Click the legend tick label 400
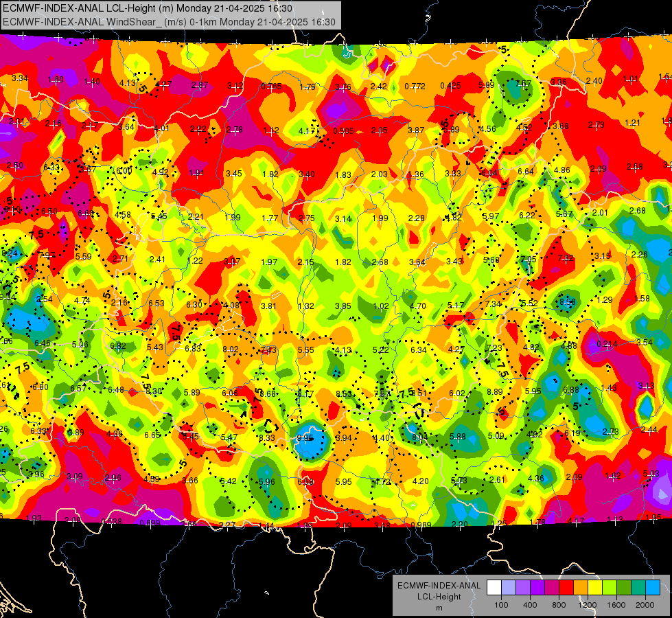Screen dimensions: 672x618 click(x=530, y=605)
